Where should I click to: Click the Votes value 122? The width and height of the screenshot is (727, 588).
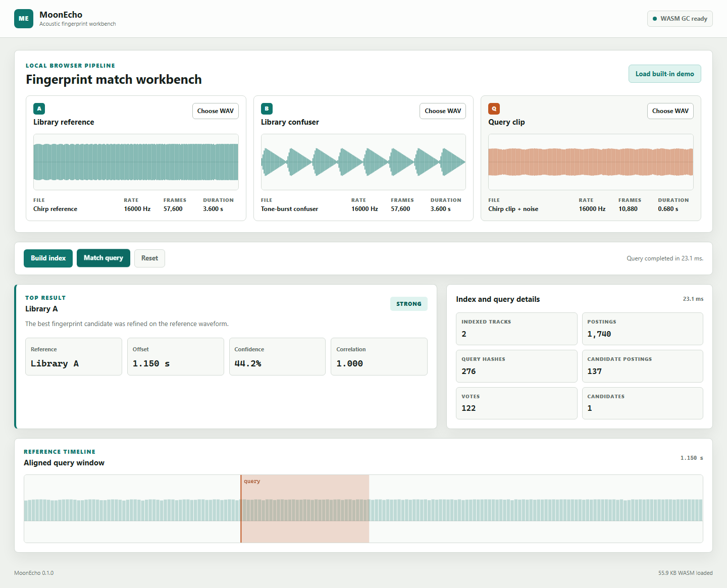click(469, 408)
